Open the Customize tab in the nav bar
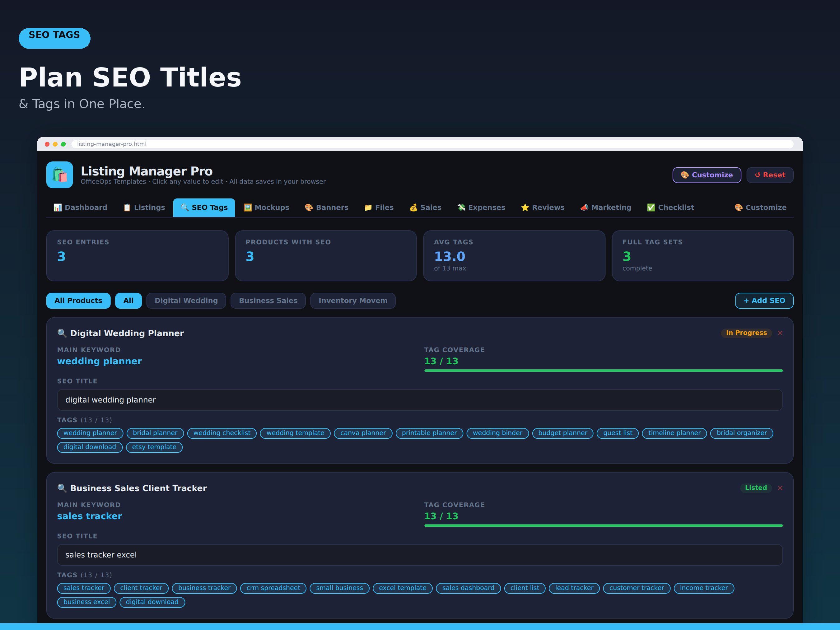 tap(760, 207)
